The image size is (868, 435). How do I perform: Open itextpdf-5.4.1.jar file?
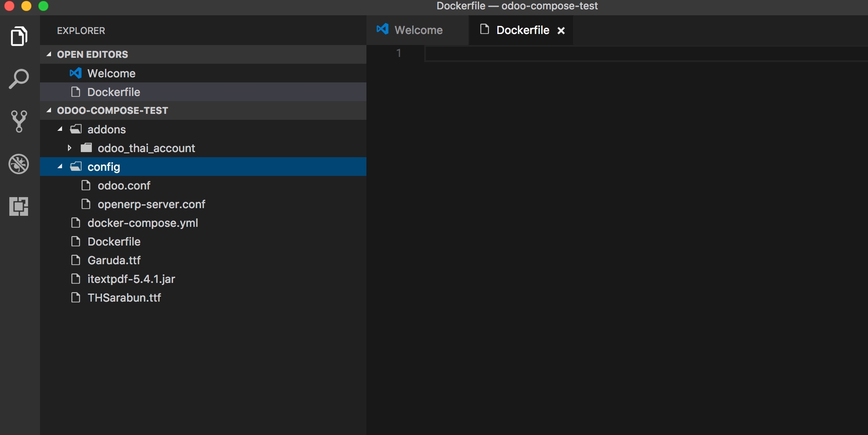coord(131,279)
